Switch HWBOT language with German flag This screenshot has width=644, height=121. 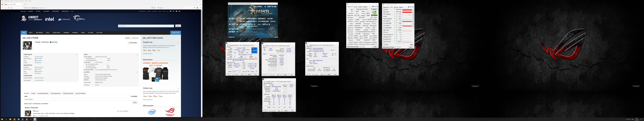[x=180, y=11]
